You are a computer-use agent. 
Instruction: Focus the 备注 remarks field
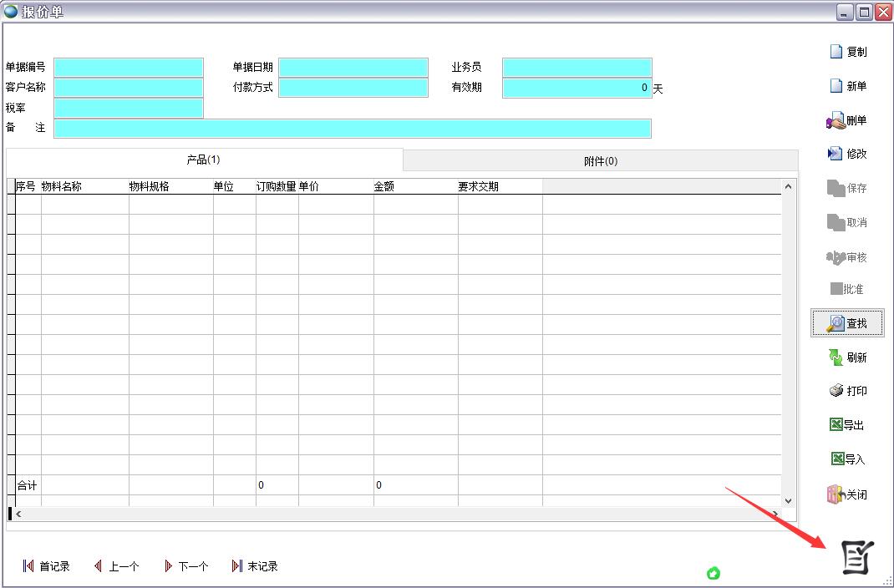coord(352,129)
